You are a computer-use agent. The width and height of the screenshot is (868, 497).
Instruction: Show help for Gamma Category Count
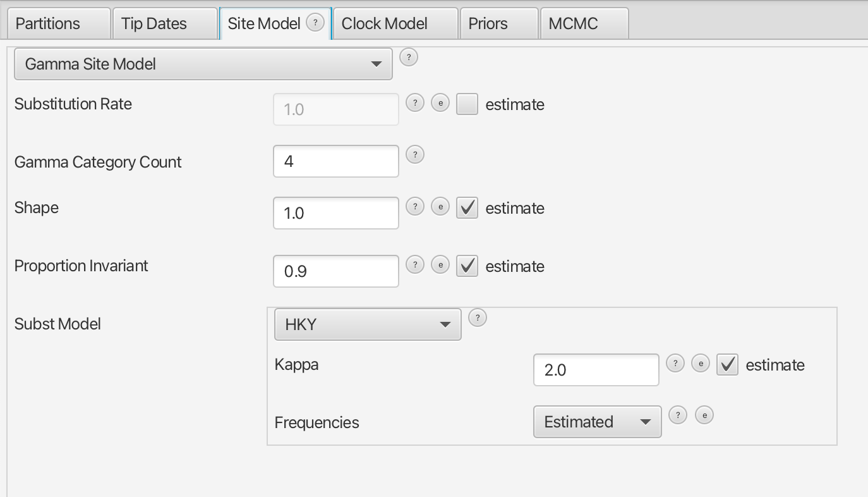414,155
